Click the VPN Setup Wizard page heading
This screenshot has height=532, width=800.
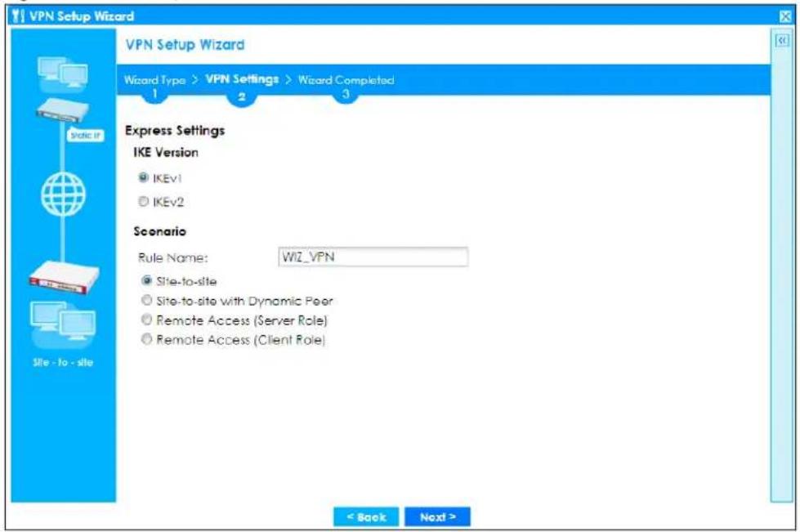[x=185, y=45]
